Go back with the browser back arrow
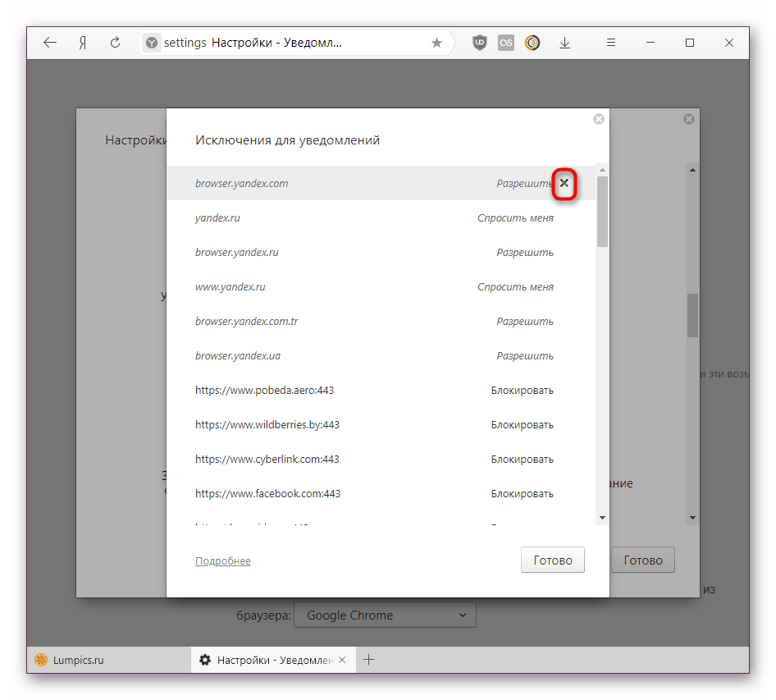776x700 pixels. [50, 43]
